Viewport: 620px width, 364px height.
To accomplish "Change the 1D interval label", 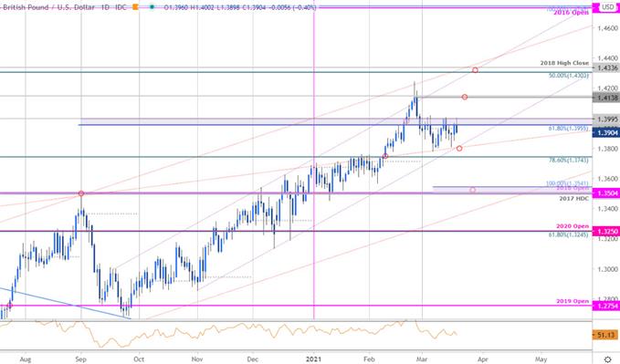I will pyautogui.click(x=105, y=7).
